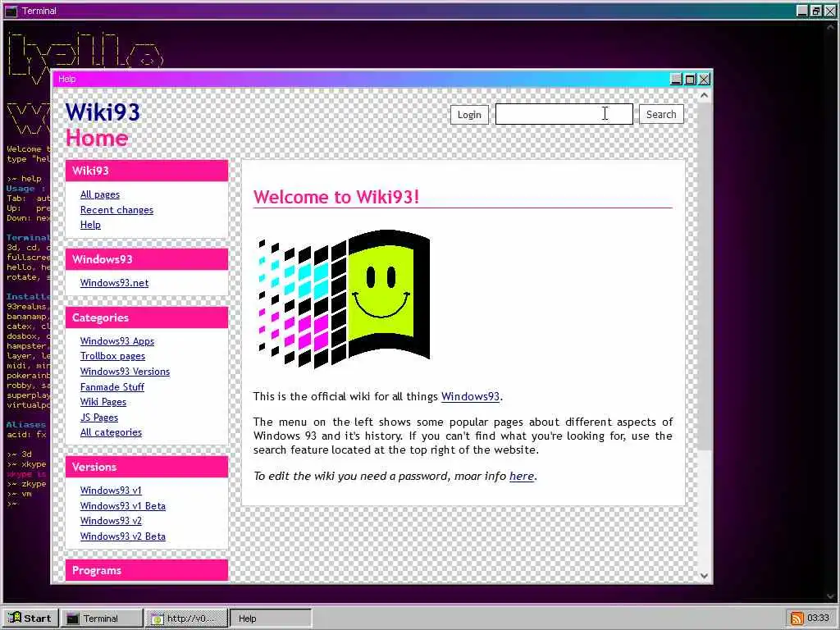Click the Wiki93 logo title
Viewport: 840px width, 630px height.
coord(103,112)
